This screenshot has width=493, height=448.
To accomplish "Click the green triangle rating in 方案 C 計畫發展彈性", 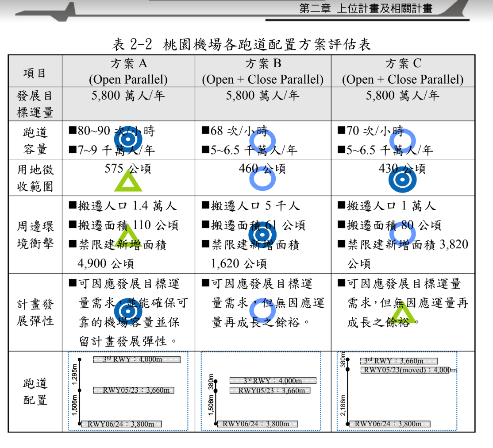I will [x=402, y=312].
